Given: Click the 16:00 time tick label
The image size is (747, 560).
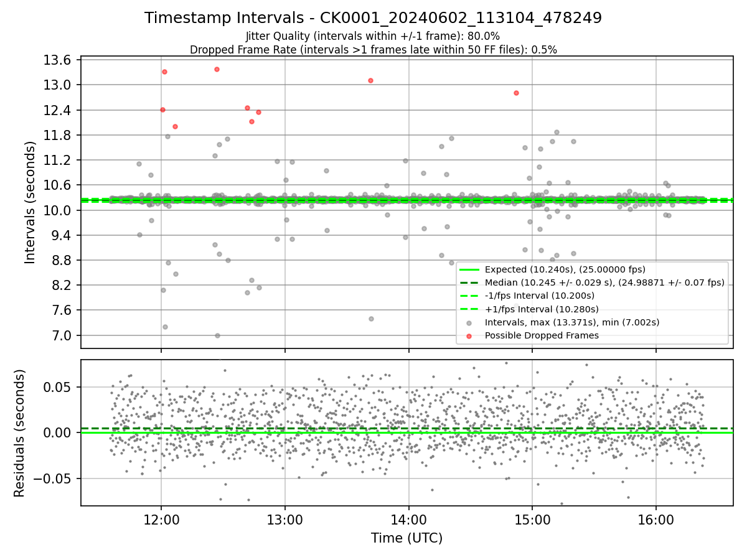Looking at the screenshot, I should coord(656,520).
